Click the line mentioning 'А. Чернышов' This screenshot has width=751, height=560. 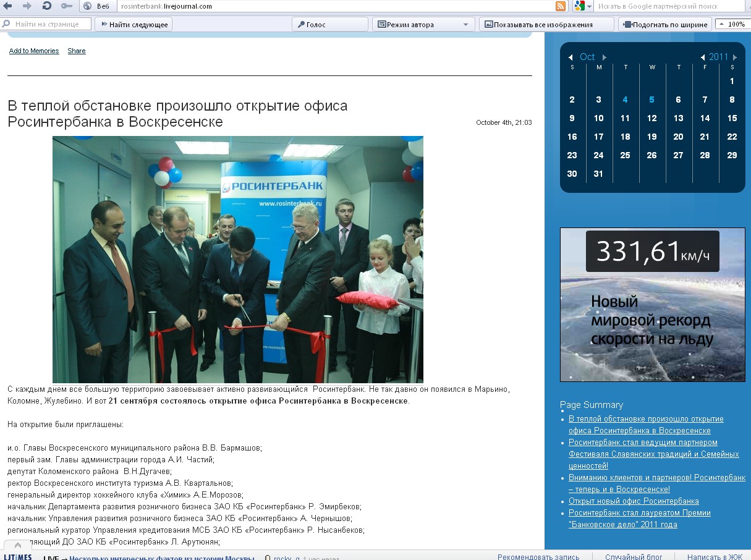[180, 519]
